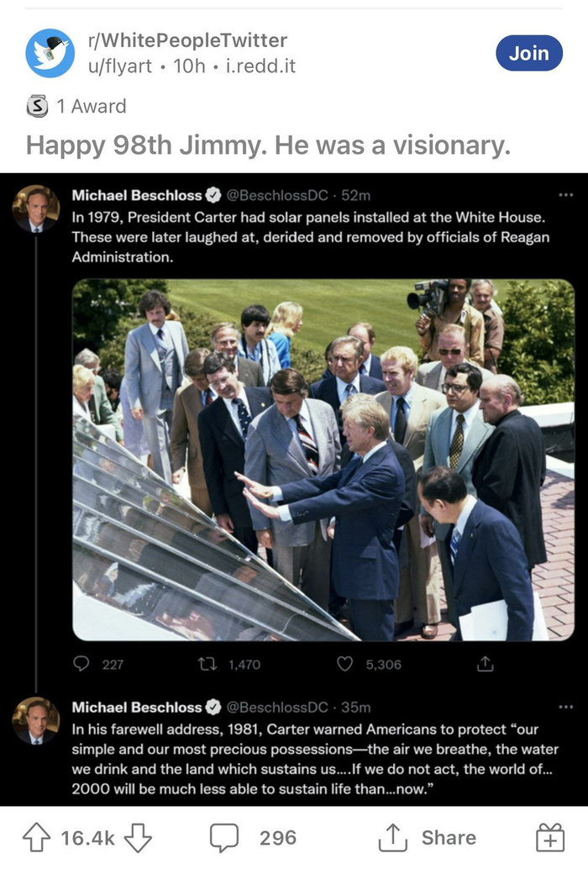Tap the tweet reply bubble icon
588x869 pixels.
pos(81,664)
